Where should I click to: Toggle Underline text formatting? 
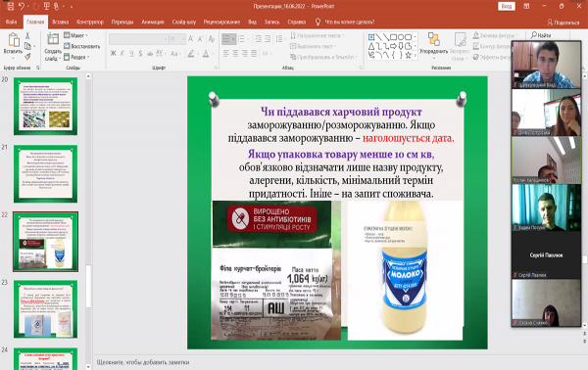pos(131,54)
